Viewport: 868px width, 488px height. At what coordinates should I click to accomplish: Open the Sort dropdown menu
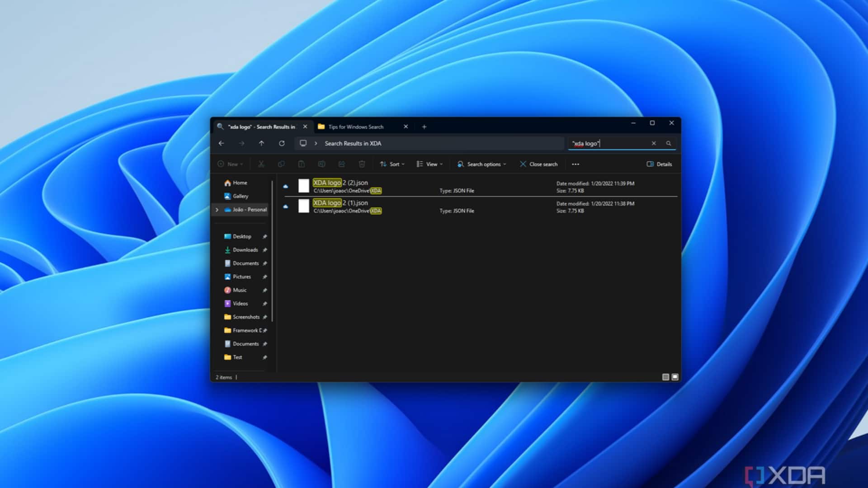click(392, 164)
